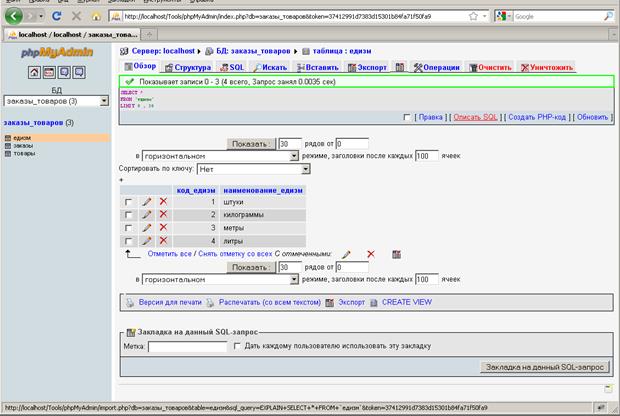Open the third sidebar icon in row
This screenshot has height=416, width=620.
(x=64, y=72)
